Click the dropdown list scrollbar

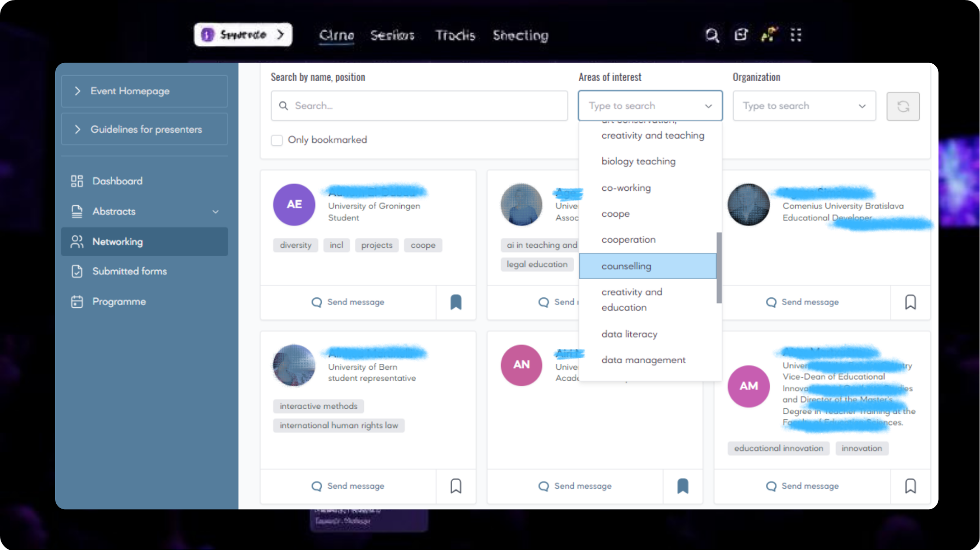pyautogui.click(x=719, y=268)
